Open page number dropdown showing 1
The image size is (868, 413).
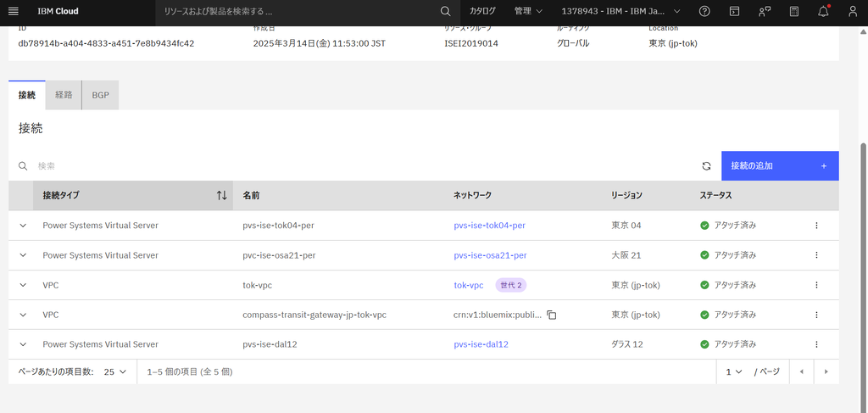(x=734, y=372)
